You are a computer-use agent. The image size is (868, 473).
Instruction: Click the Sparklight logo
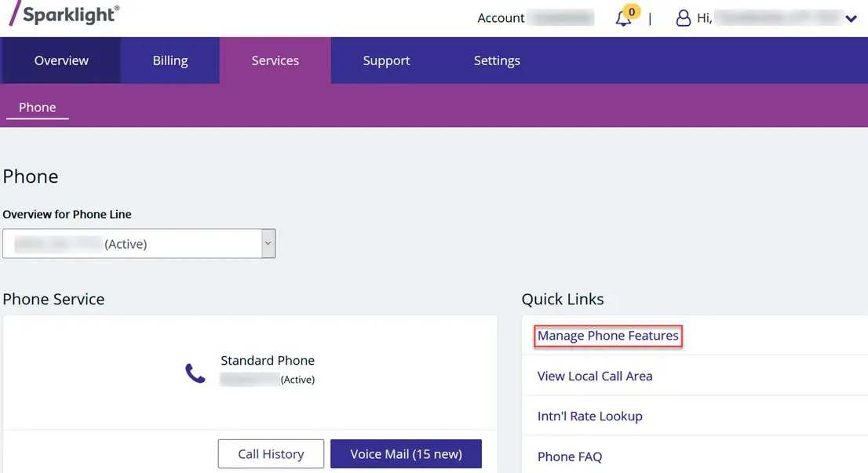(x=63, y=14)
